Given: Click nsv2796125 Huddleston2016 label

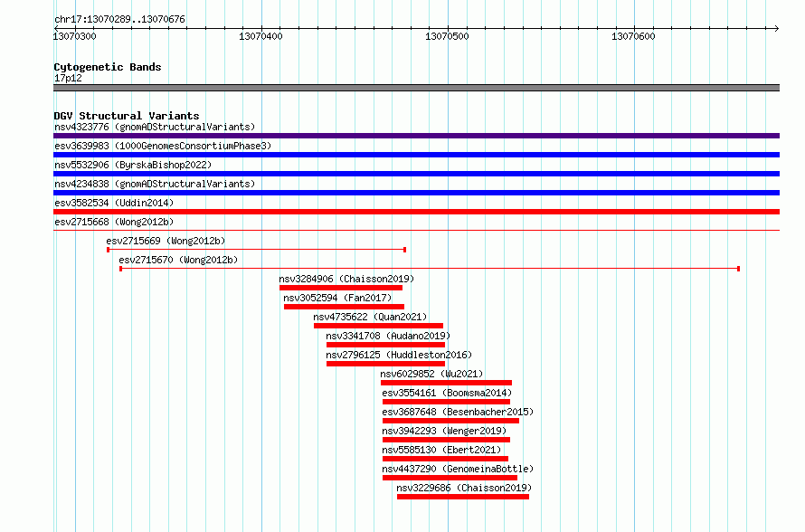Looking at the screenshot, I should click(399, 355).
